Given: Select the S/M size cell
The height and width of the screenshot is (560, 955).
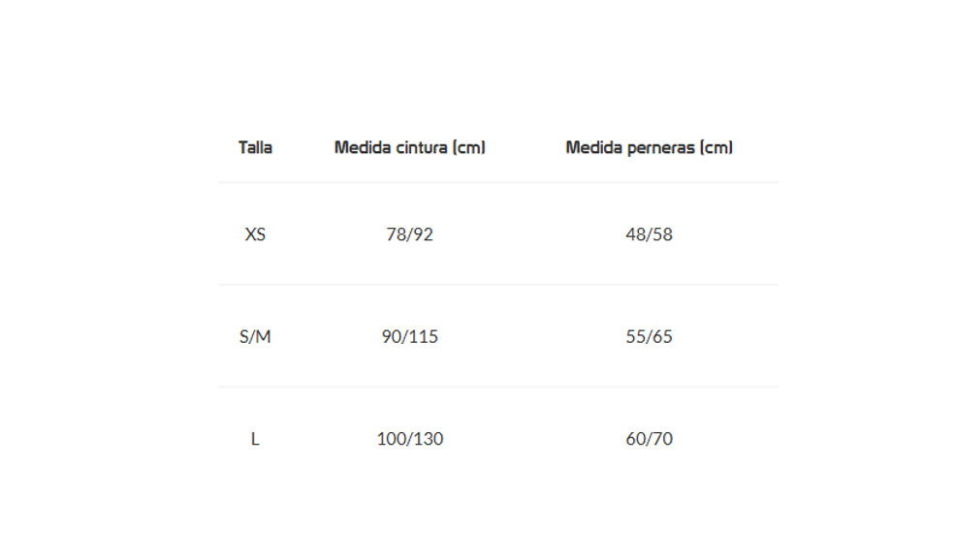Looking at the screenshot, I should (255, 336).
